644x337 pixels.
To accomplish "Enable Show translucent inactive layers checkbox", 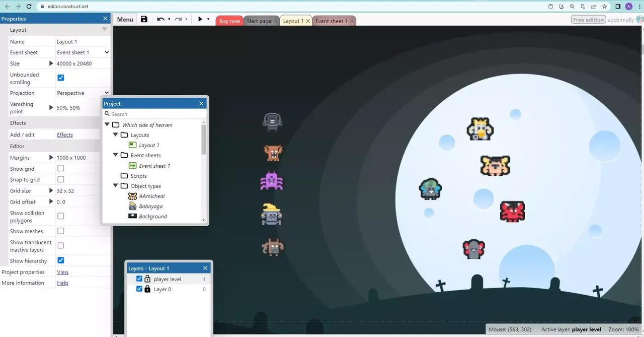I will [60, 246].
